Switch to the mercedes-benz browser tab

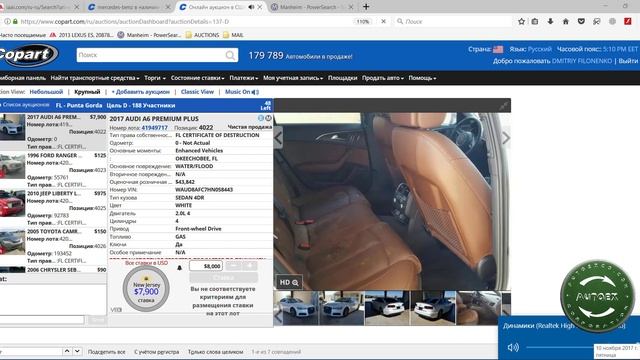click(x=129, y=7)
